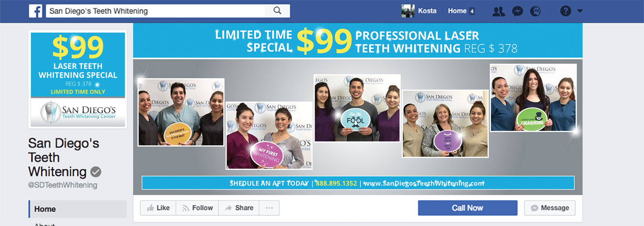Select the Home tab in sidebar
The height and width of the screenshot is (226, 644).
coord(78,209)
